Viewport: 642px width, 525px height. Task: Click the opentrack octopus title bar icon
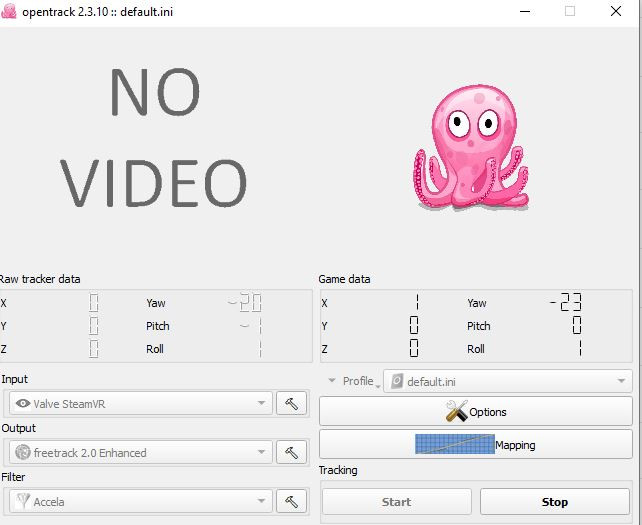(x=9, y=11)
